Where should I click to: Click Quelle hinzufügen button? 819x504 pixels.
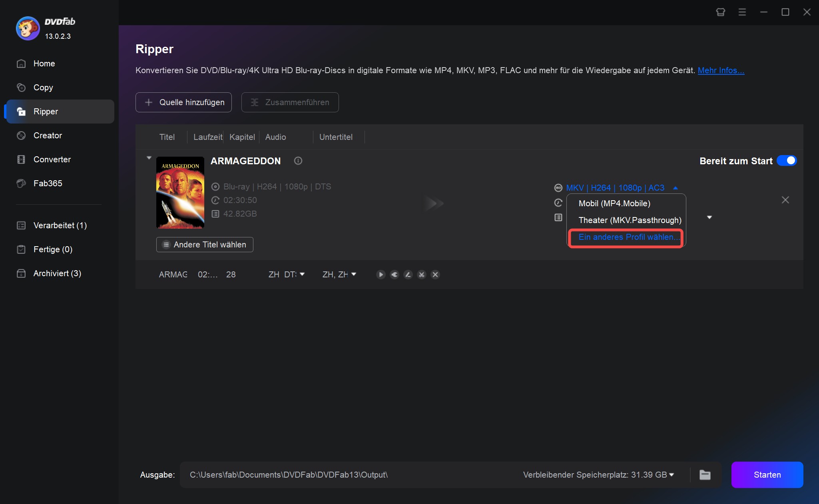[183, 102]
